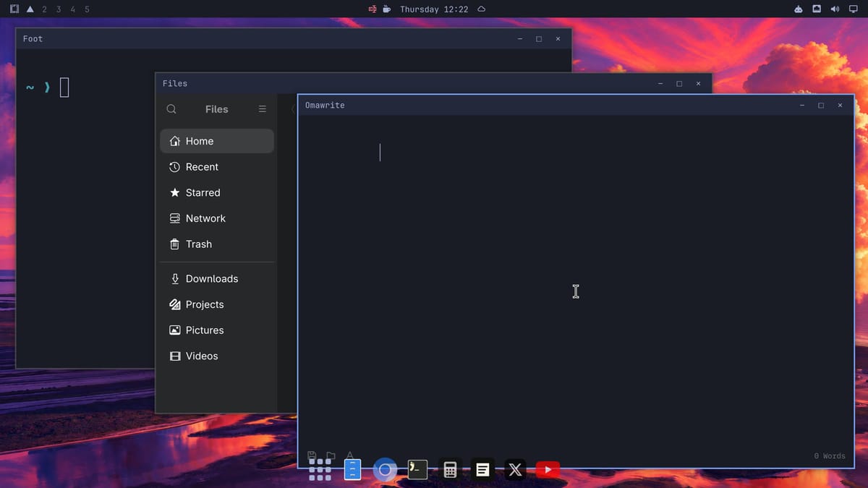Maximize the Files window
This screenshot has height=488, width=868.
[x=679, y=84]
